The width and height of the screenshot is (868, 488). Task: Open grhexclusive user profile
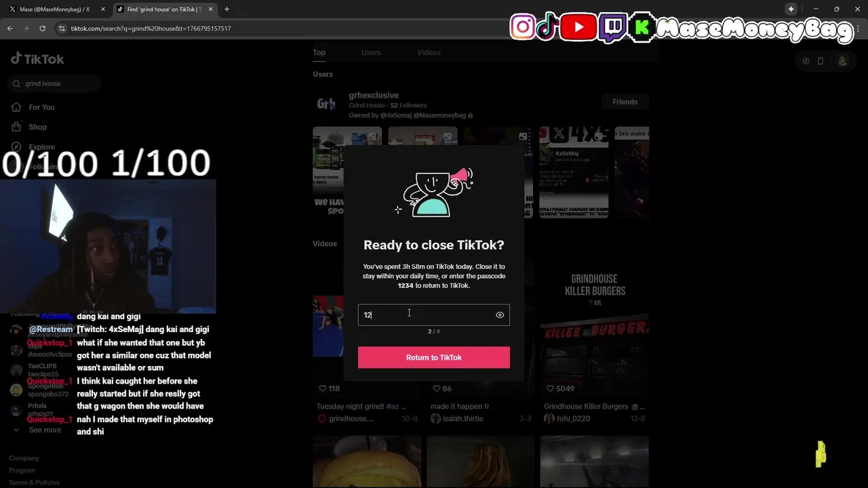[x=374, y=96]
